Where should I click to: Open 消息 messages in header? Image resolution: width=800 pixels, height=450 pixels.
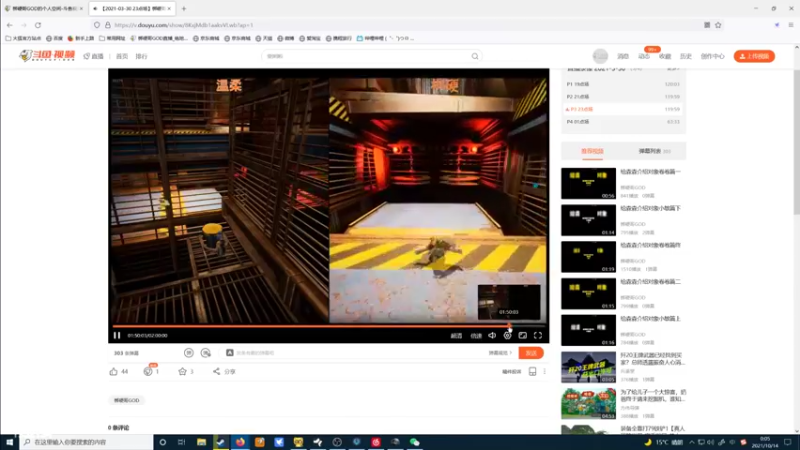[x=623, y=56]
